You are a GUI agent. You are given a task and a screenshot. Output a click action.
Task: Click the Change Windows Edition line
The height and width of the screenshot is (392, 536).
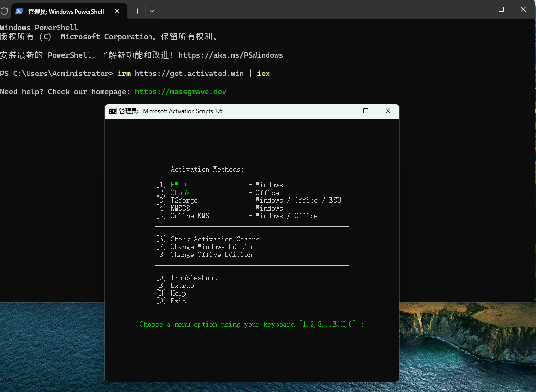(x=206, y=247)
